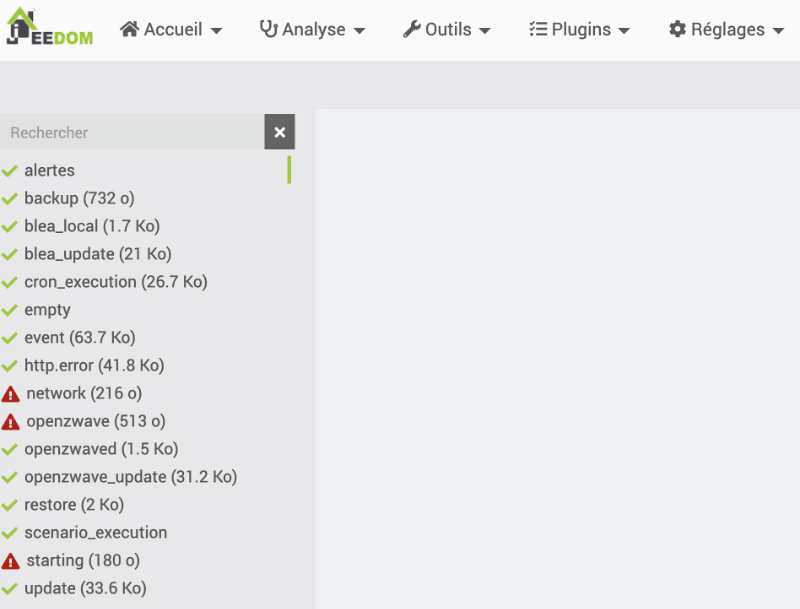
Task: Open the Analyse menu
Action: (x=313, y=30)
